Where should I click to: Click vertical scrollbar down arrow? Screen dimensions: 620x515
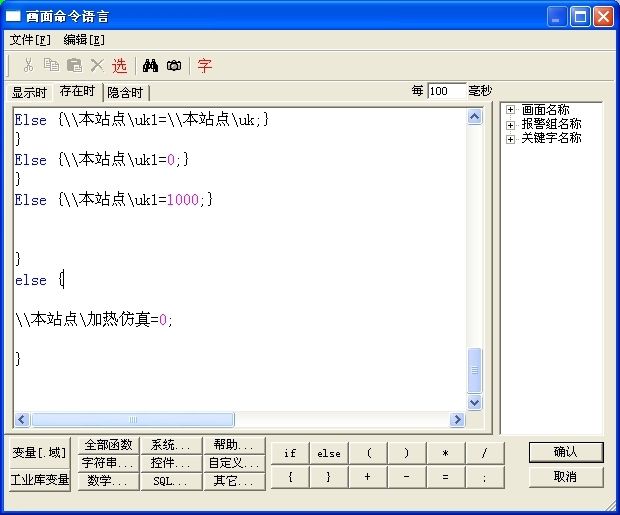click(474, 402)
